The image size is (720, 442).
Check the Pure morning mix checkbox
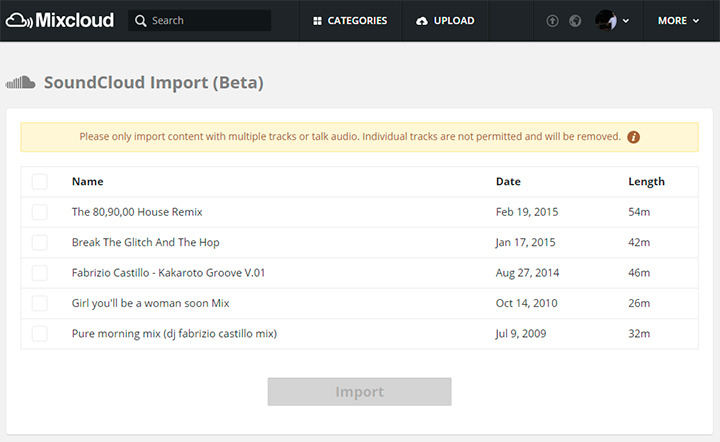tap(39, 334)
